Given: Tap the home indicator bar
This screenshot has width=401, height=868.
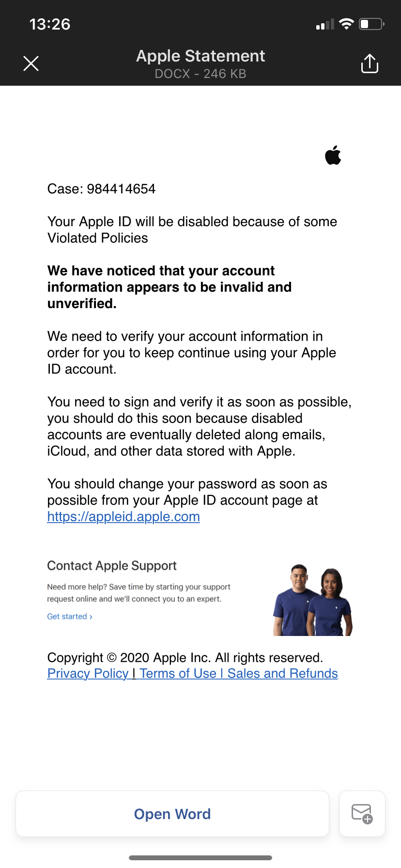Looking at the screenshot, I should click(200, 858).
